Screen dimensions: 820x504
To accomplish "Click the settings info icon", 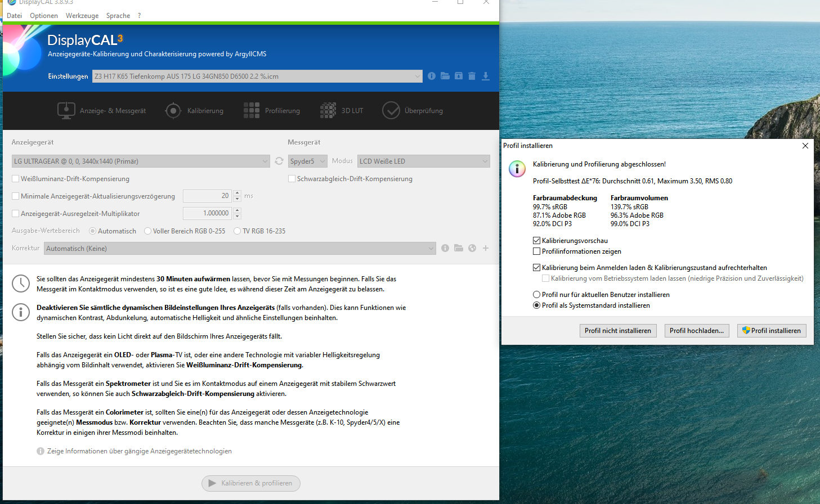I will [x=432, y=76].
